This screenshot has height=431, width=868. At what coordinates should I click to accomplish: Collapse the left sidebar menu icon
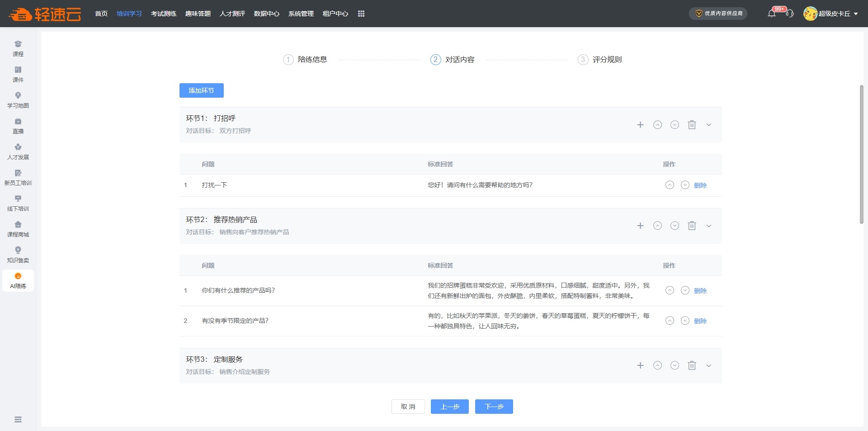click(x=18, y=420)
